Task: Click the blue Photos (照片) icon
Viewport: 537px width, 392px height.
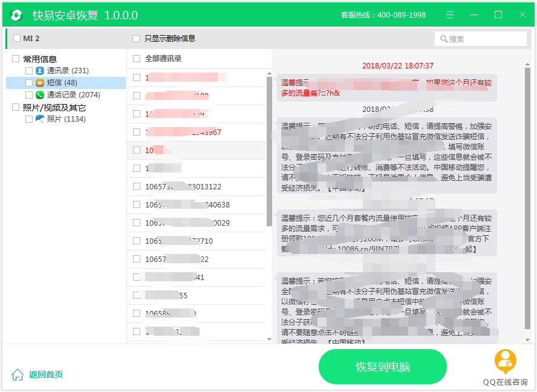Action: tap(40, 119)
